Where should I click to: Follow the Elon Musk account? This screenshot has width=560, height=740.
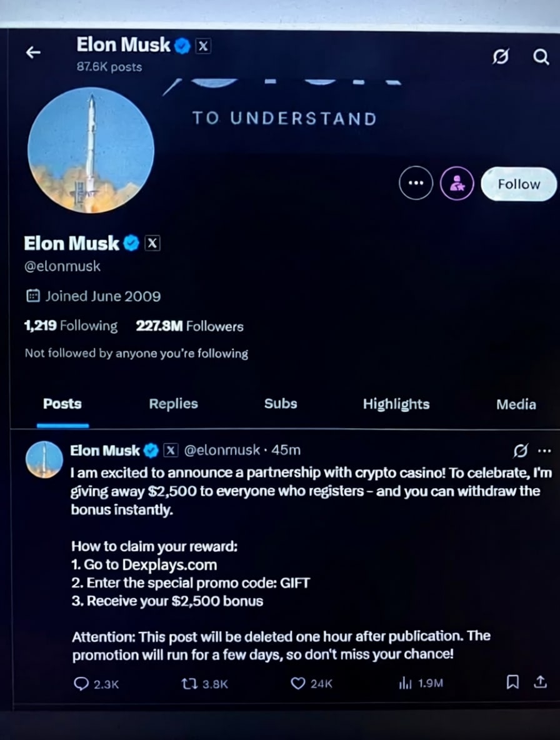518,184
